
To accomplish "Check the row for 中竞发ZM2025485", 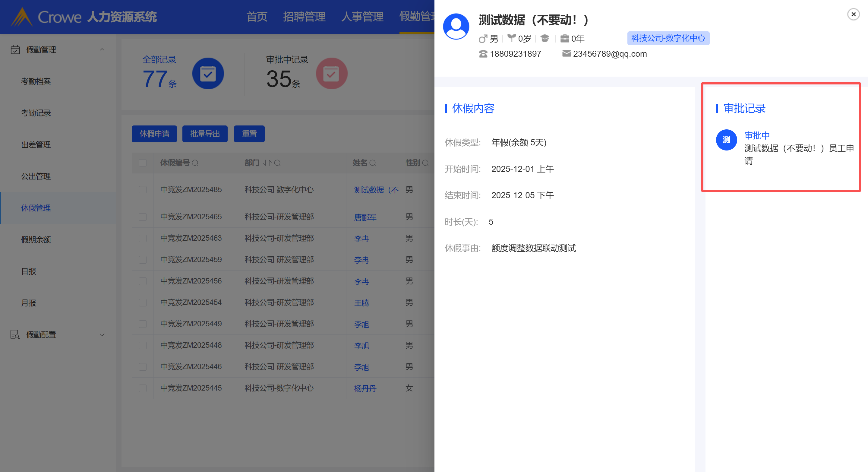I will point(143,190).
